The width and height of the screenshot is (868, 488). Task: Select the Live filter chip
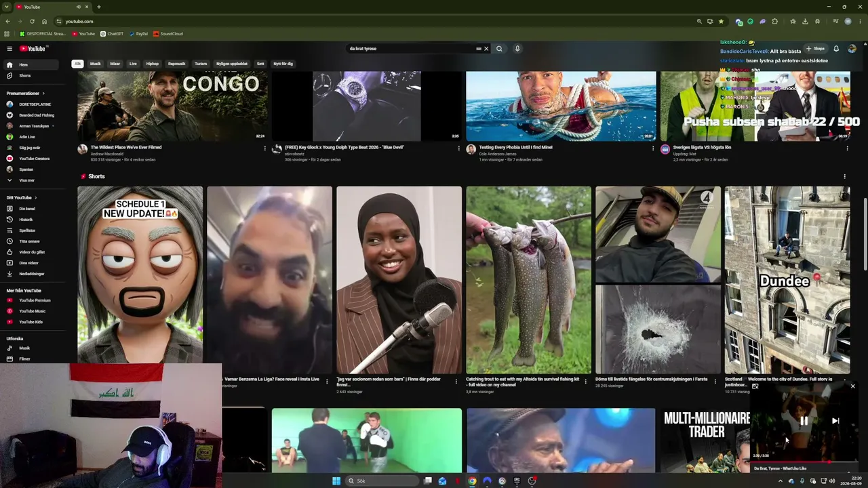click(x=133, y=64)
